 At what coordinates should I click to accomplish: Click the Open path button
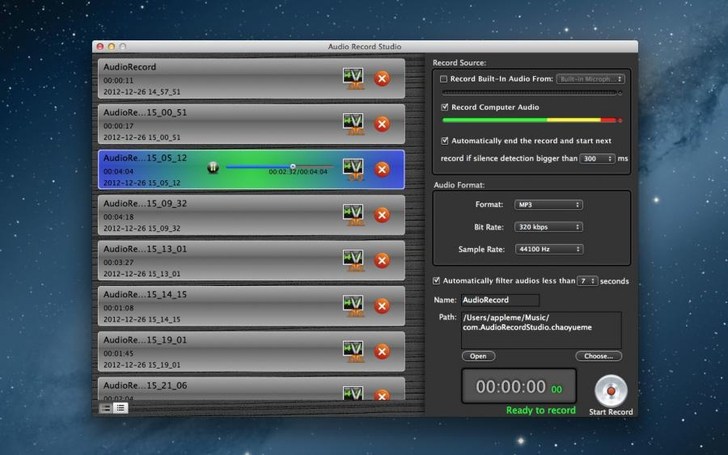478,356
